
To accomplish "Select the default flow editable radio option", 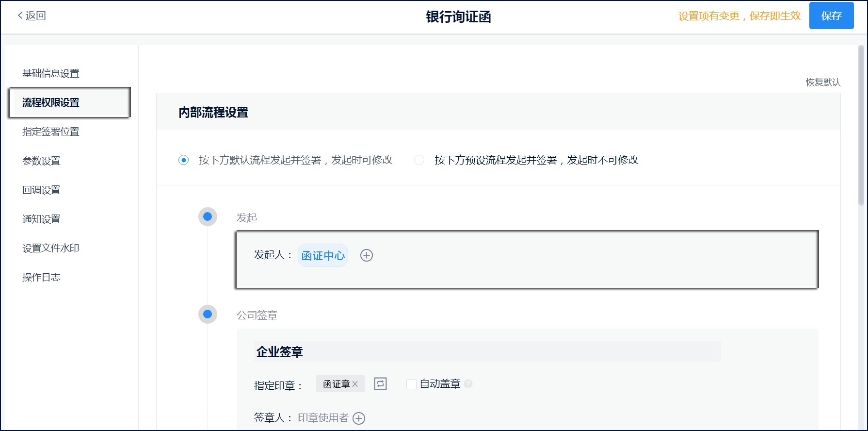I will (184, 160).
